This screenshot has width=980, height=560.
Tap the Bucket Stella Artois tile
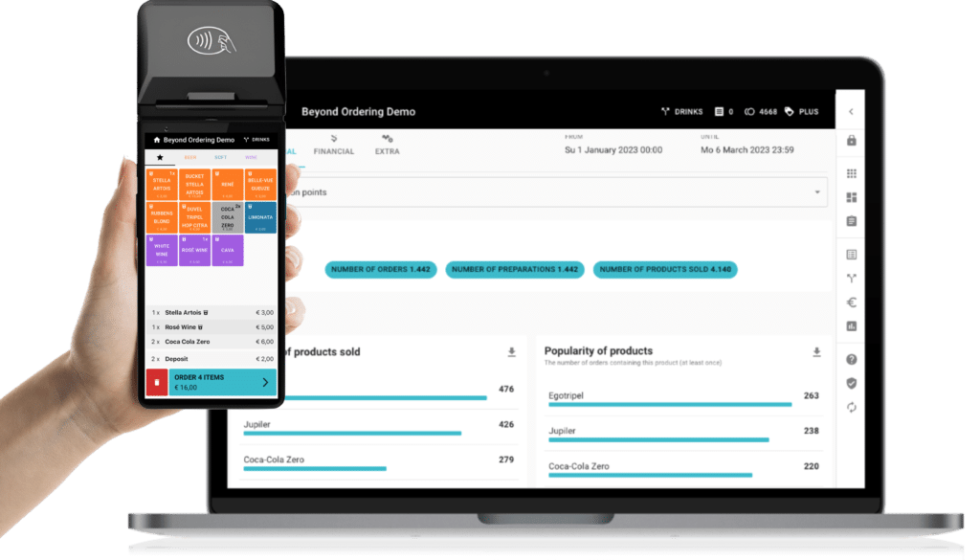[x=194, y=185]
